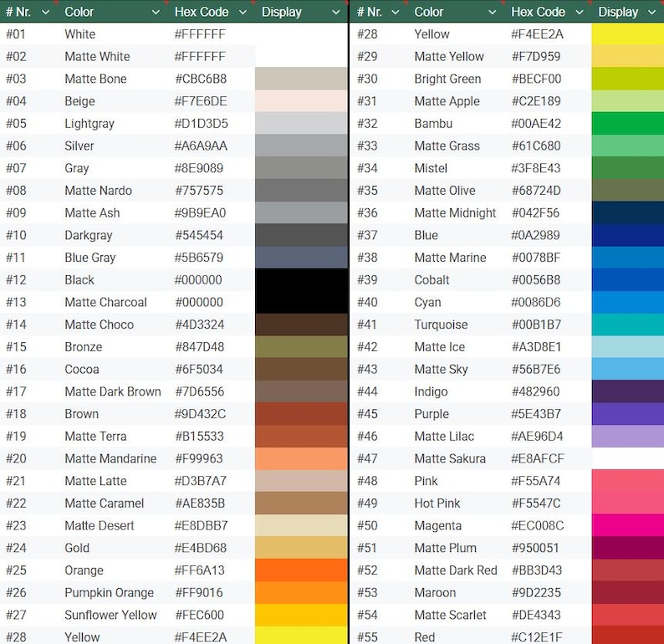This screenshot has height=644, width=664.
Task: Click the 'Cobalt' color name cell
Action: pyautogui.click(x=432, y=280)
